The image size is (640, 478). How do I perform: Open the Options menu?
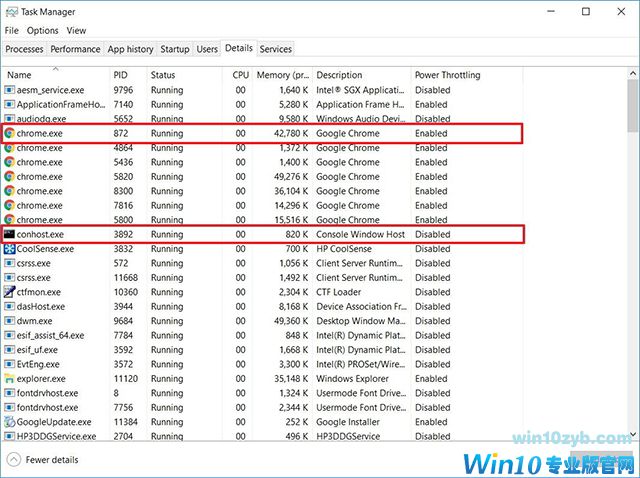(x=42, y=31)
